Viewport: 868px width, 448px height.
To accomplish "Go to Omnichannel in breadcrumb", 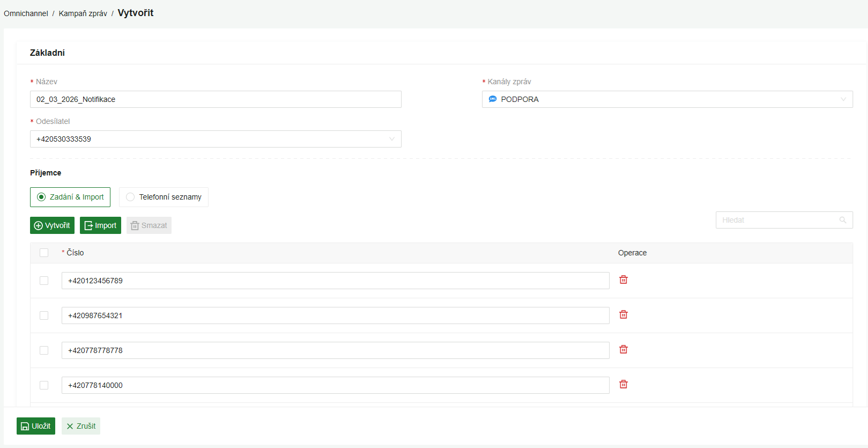I will coord(26,13).
